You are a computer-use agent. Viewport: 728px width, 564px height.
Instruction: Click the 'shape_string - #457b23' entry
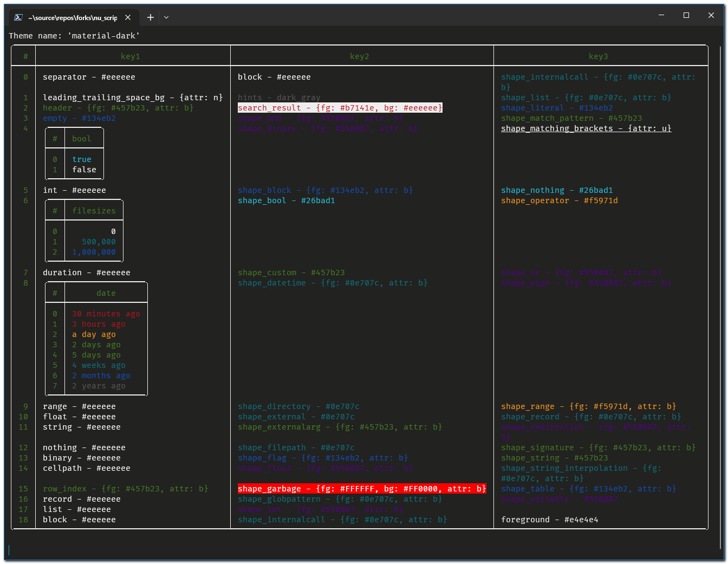pyautogui.click(x=555, y=458)
